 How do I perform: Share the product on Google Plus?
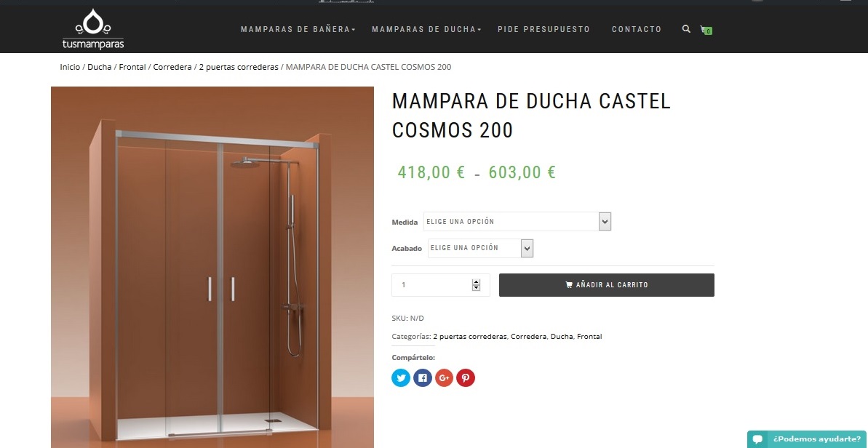[444, 377]
